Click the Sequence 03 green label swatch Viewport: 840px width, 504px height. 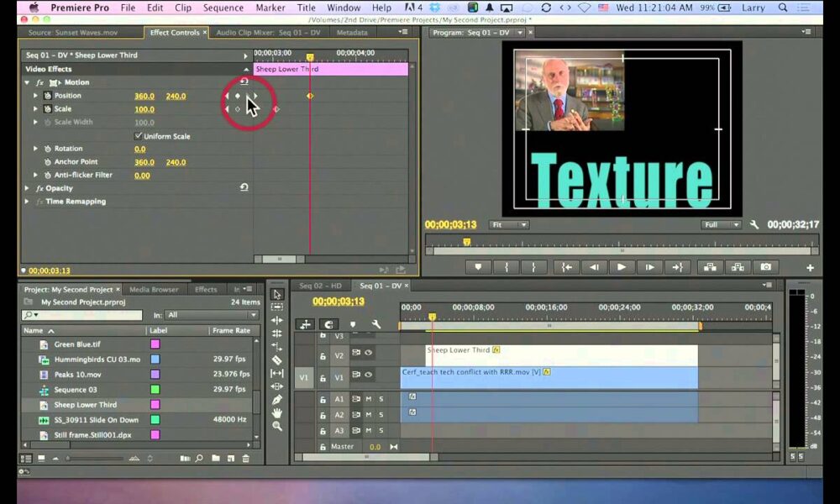pyautogui.click(x=155, y=390)
